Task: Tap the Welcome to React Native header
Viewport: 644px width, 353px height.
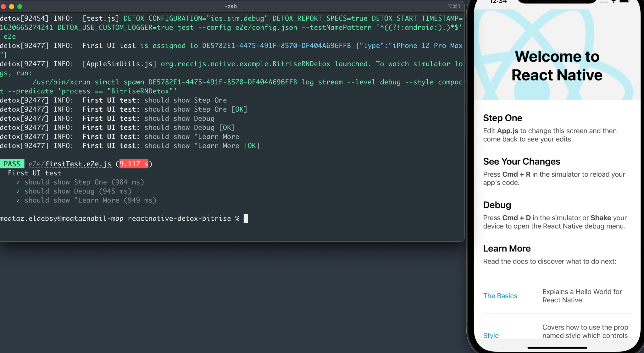Action: point(557,66)
